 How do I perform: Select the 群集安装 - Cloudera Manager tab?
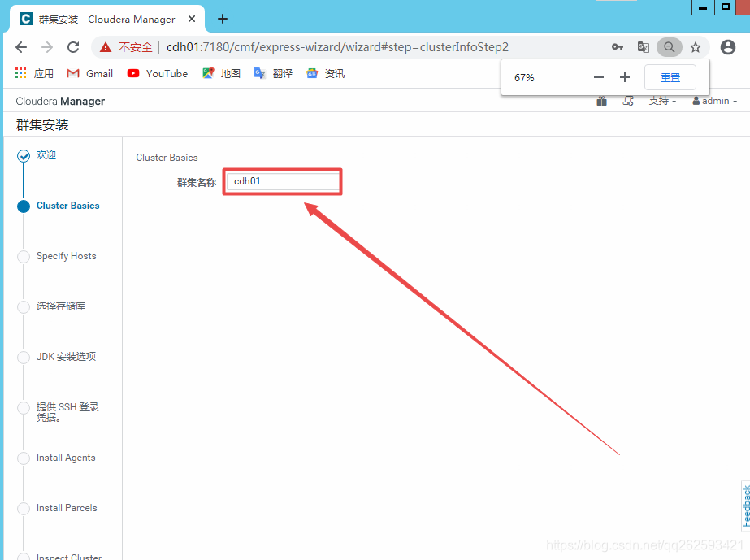point(106,20)
